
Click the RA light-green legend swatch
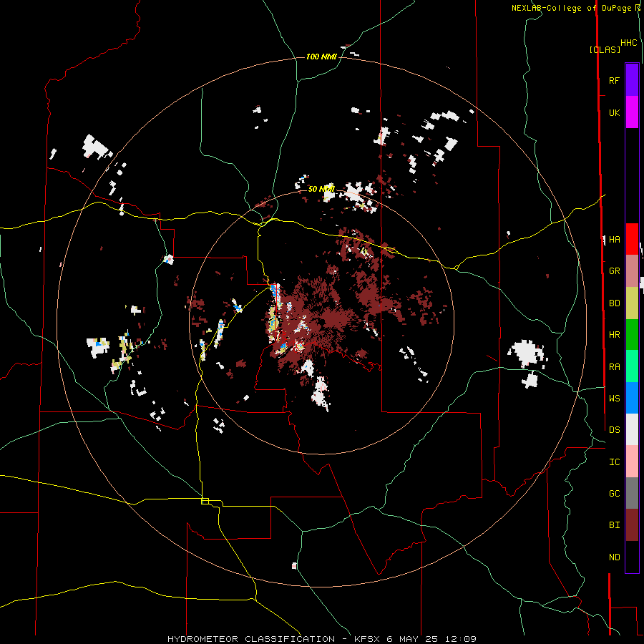(x=632, y=366)
